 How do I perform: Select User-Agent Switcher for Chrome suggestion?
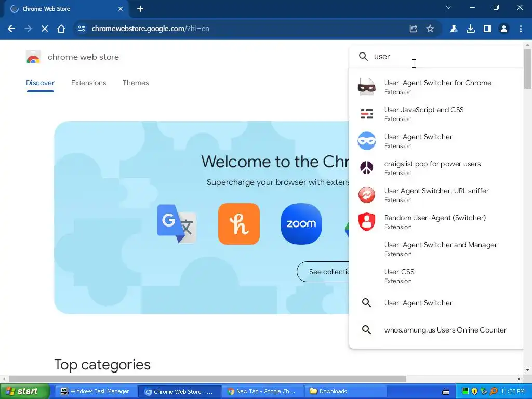pos(436,87)
